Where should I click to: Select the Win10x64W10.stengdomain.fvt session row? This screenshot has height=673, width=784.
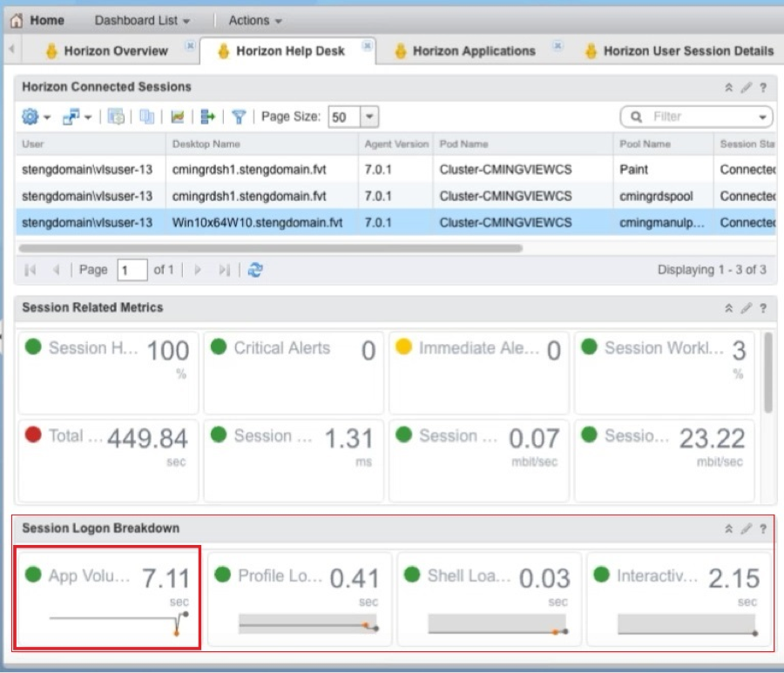click(x=396, y=222)
